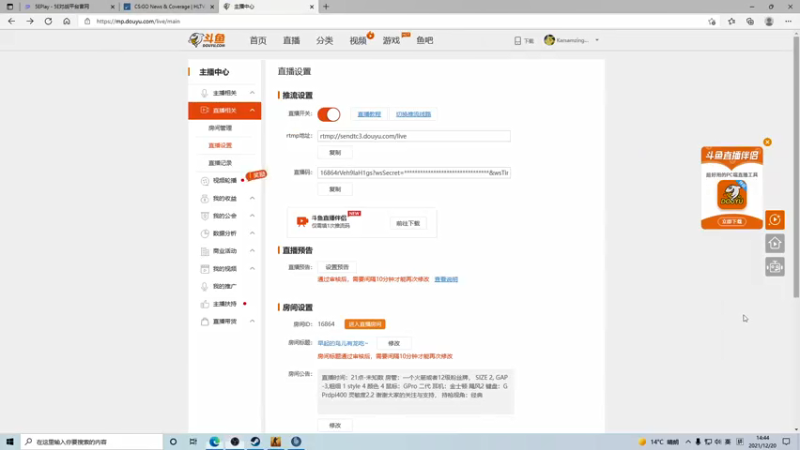800x450 pixels.
Task: Click the pie chart icon beside 数据分析
Action: [205, 233]
